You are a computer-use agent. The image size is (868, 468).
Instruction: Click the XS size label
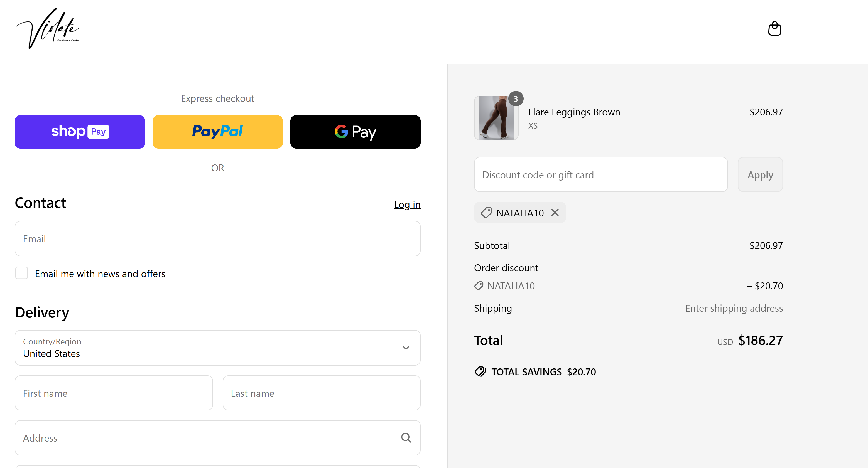pos(533,125)
